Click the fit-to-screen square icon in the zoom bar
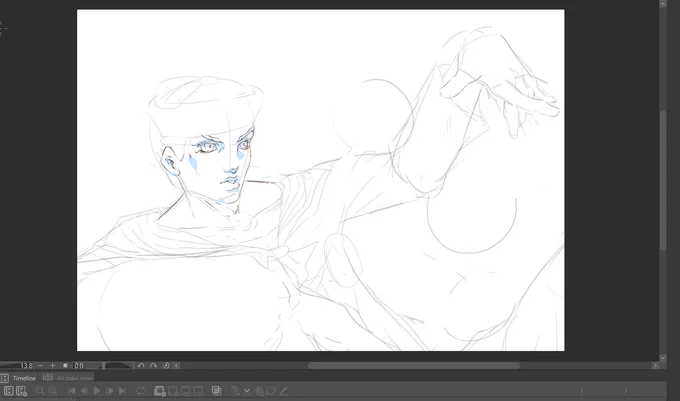Viewport: 680px width, 401px height. point(65,365)
